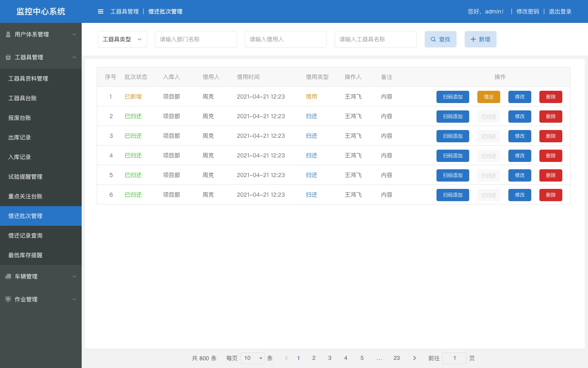This screenshot has width=588, height=368.
Task: Open the per-page count dropdown showing 10
Action: click(252, 358)
